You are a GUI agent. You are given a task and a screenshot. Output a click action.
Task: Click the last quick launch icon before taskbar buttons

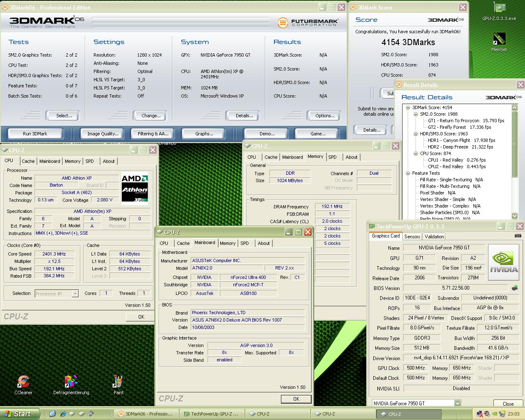[x=91, y=414]
